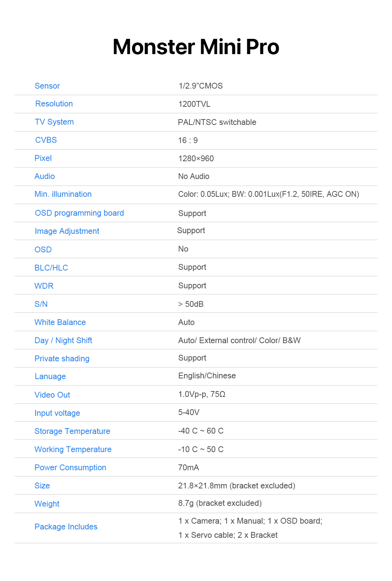This screenshot has height=581, width=392.
Task: Click the PAL/NTSC switchable value
Action: [x=217, y=122]
